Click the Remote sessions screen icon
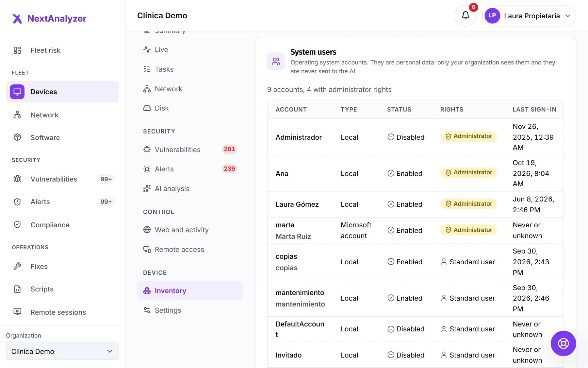 point(17,312)
